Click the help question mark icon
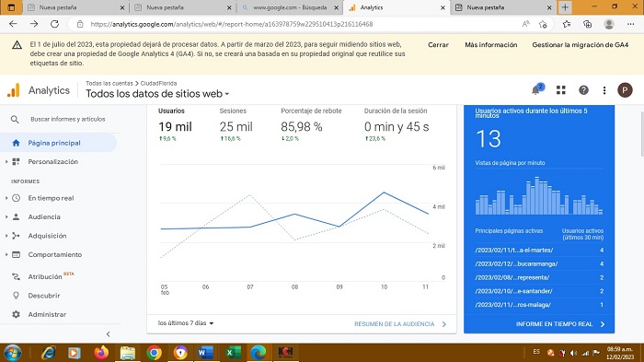Viewport: 644px width, 362px height. (x=583, y=90)
